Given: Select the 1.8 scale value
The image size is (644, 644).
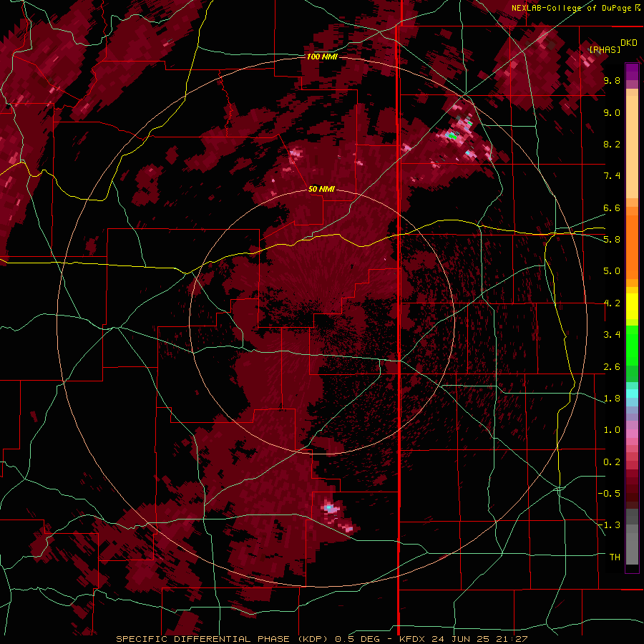Looking at the screenshot, I should coord(612,399).
